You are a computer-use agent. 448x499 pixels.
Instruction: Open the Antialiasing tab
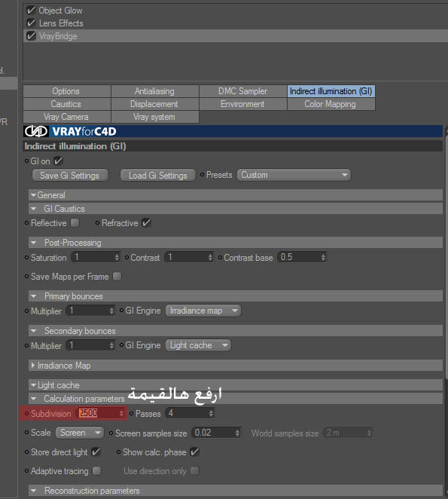[x=155, y=91]
